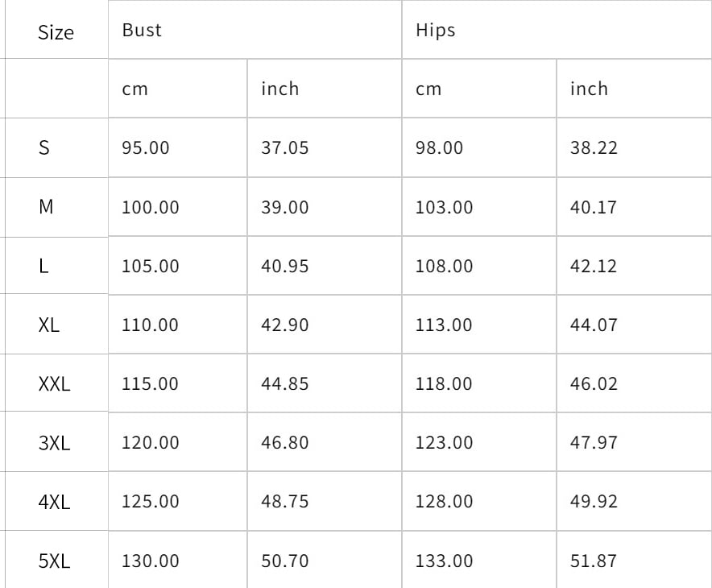Image resolution: width=712 pixels, height=588 pixels.
Task: Click the 38.22 hips inch cell
Action: pos(594,148)
